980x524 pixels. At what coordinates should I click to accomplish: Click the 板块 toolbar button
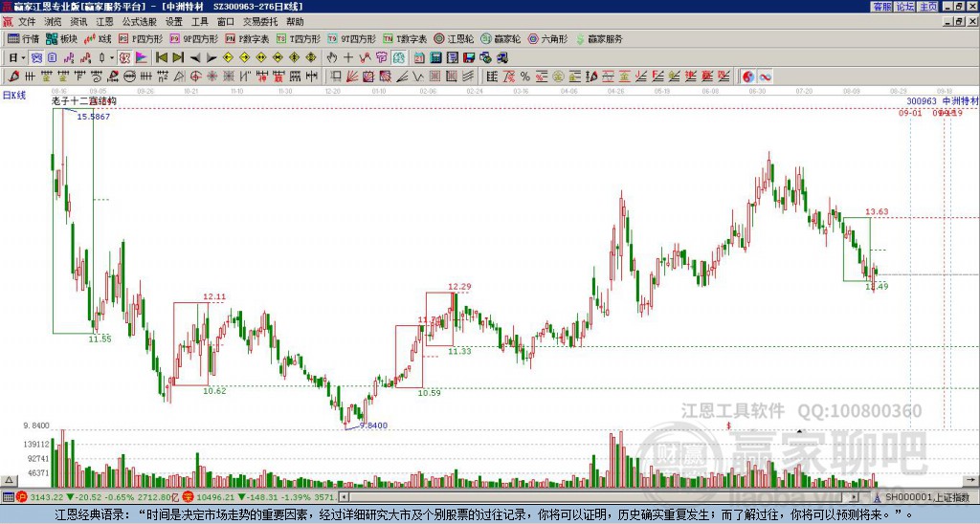pyautogui.click(x=61, y=38)
